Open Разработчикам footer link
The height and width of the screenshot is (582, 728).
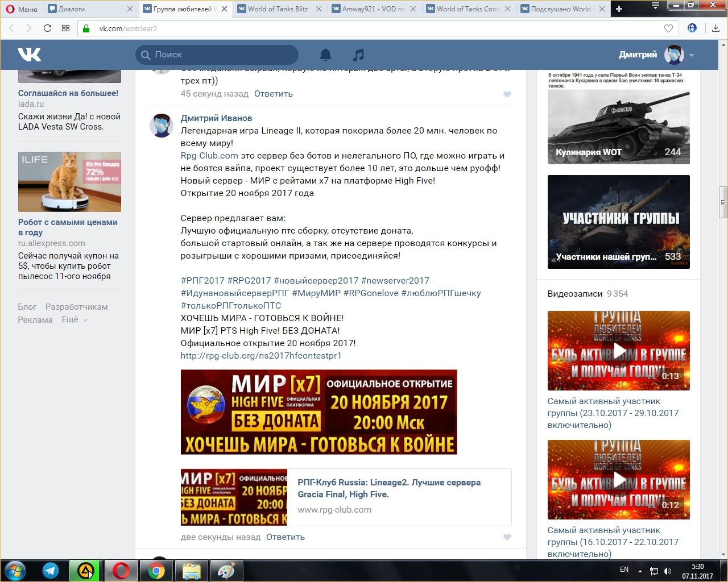tap(76, 307)
